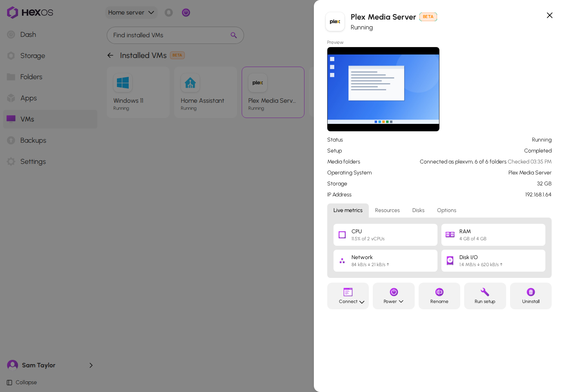Viewport: 565px width, 392px height.
Task: Click the HexOS logo
Action: [x=30, y=13]
